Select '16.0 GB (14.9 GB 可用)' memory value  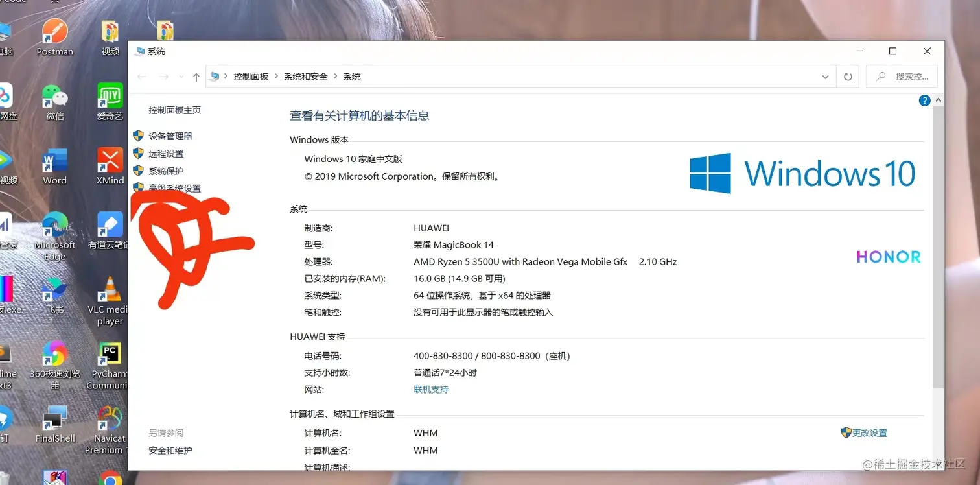click(x=460, y=279)
